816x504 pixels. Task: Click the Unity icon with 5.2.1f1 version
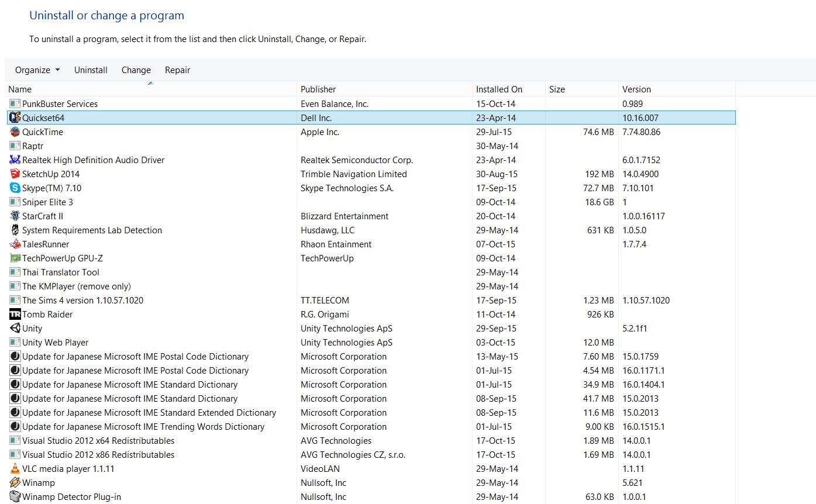[x=15, y=328]
